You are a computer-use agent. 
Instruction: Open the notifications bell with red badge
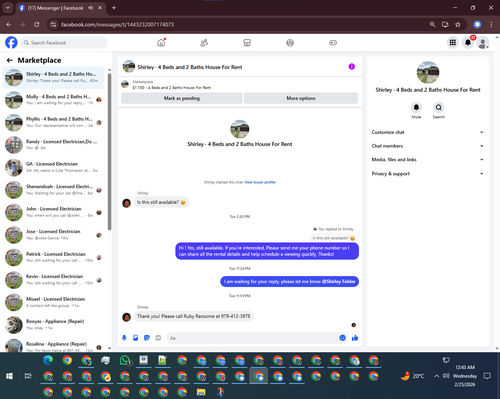pyautogui.click(x=468, y=42)
